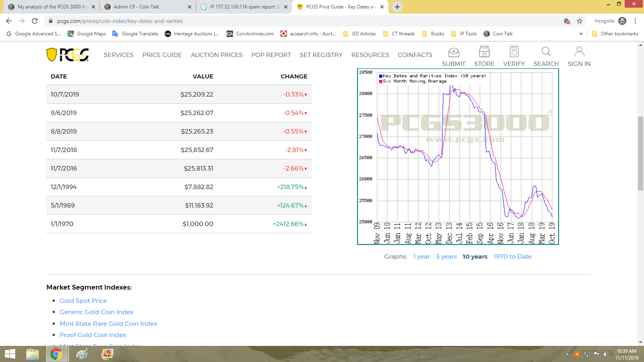The width and height of the screenshot is (644, 362).
Task: Expand the Books bookmark folder
Action: [433, 34]
